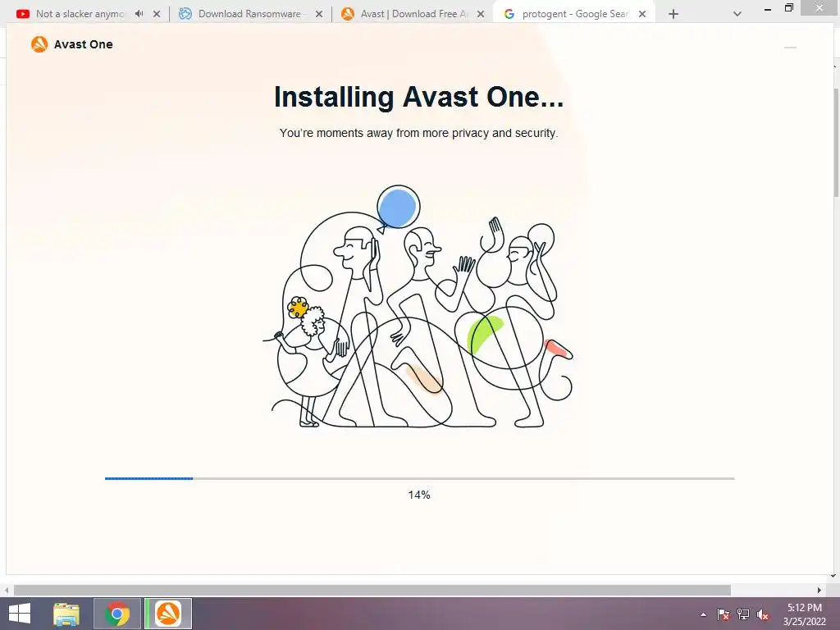Click the Avast One logo icon

(39, 44)
